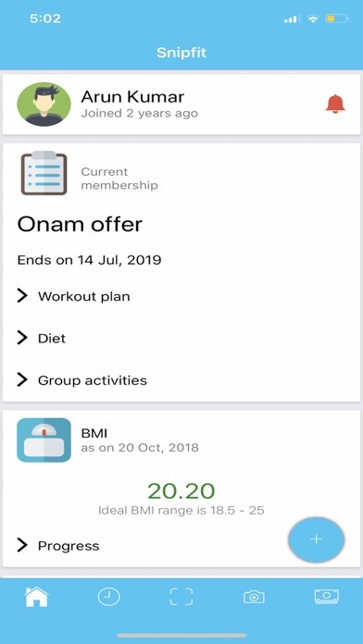This screenshot has width=363, height=644.
Task: Tap the Wi-Fi status icon
Action: 313,19
